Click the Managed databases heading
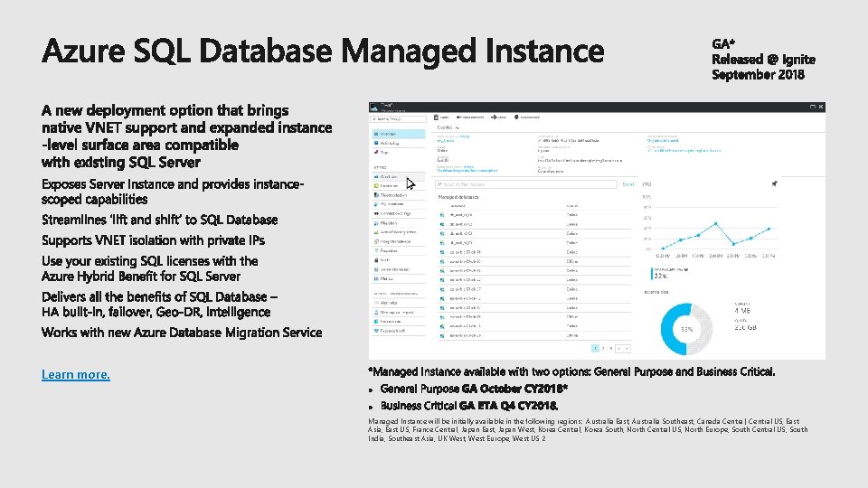Screen dimensions: 868x488 [458, 197]
